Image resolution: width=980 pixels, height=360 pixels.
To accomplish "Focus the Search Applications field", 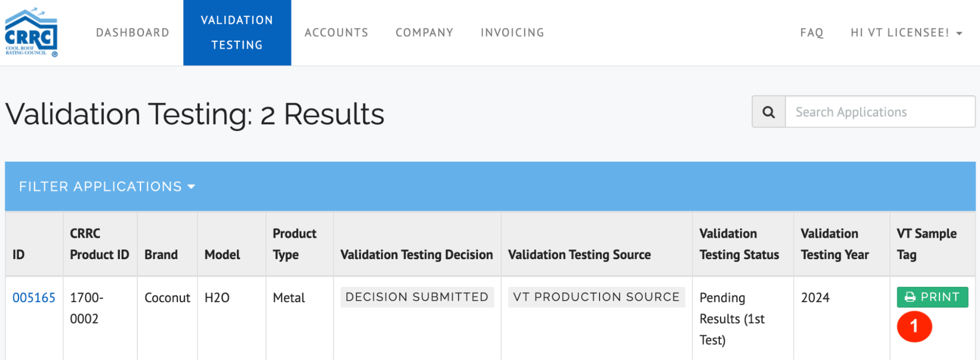I will click(x=879, y=112).
